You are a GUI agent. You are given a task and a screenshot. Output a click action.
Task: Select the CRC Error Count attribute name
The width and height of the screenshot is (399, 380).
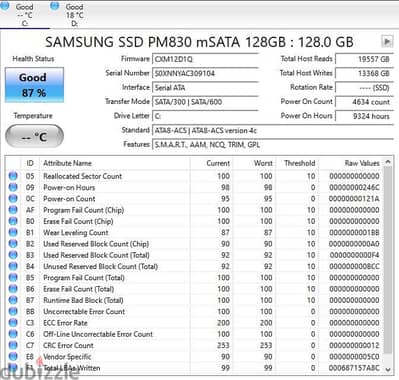68,346
